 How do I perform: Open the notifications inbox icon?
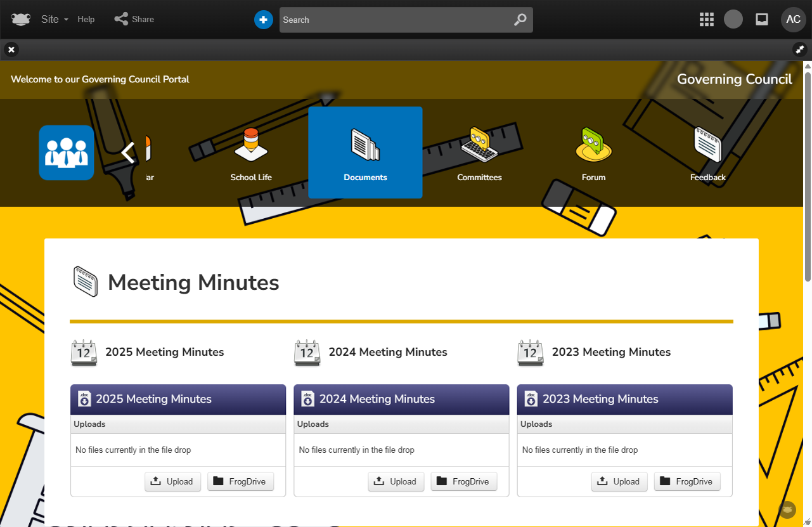(x=762, y=19)
